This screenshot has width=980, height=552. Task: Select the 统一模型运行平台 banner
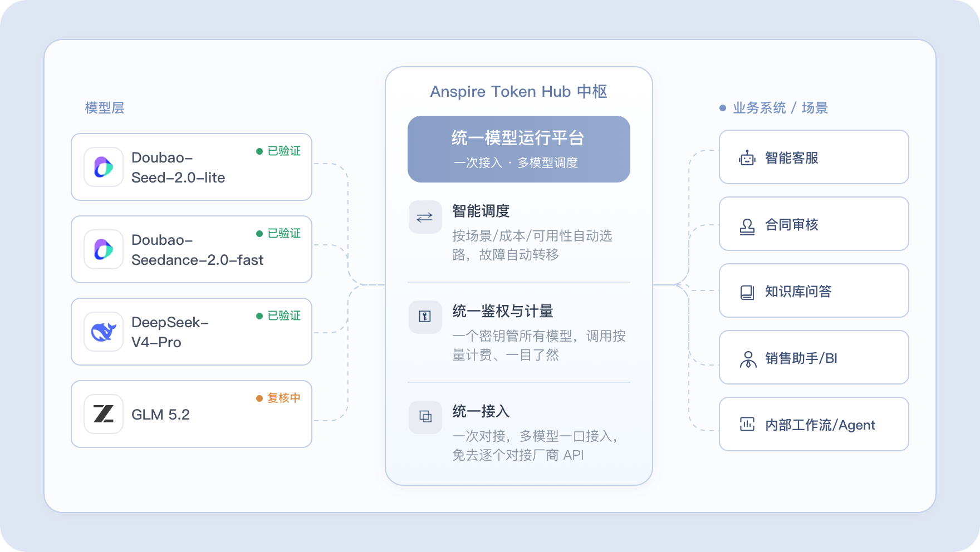tap(519, 149)
